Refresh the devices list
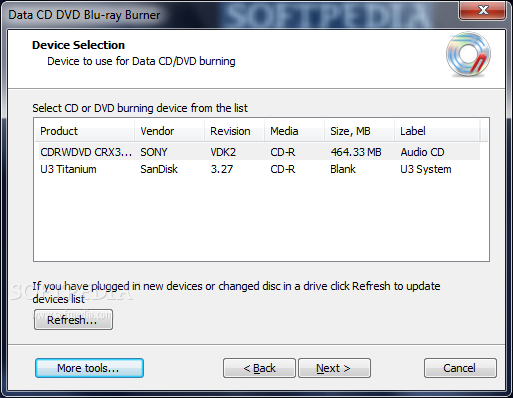The image size is (513, 398). tap(73, 320)
